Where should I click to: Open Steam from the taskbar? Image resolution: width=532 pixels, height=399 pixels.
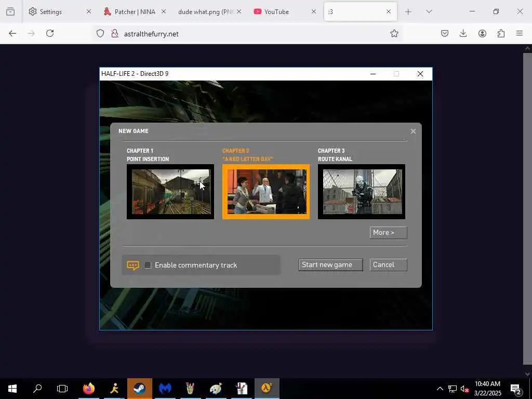139,388
